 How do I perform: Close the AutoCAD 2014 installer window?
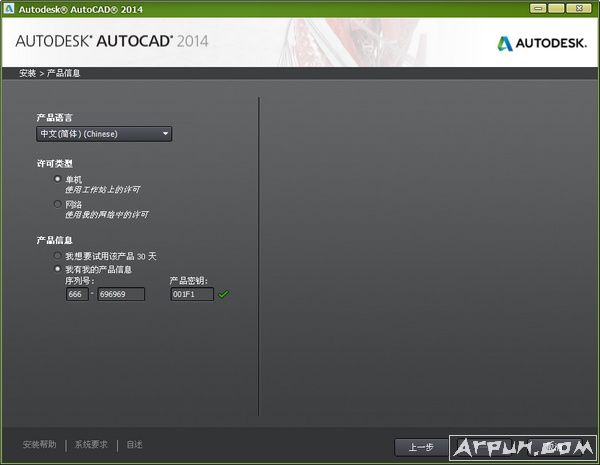pos(579,8)
